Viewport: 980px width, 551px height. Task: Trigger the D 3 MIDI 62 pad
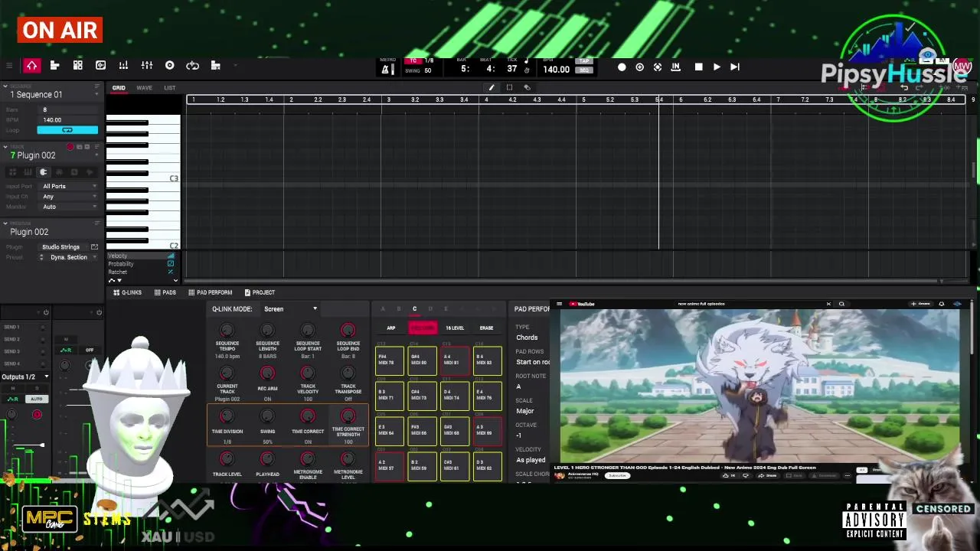point(487,466)
